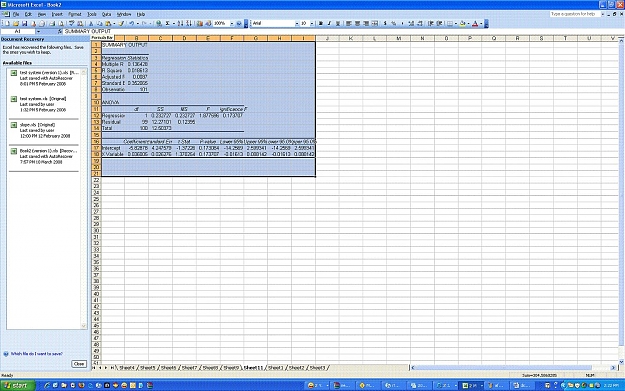Open the Font Color dropdown arrow
625x391 pixels.
coord(481,24)
